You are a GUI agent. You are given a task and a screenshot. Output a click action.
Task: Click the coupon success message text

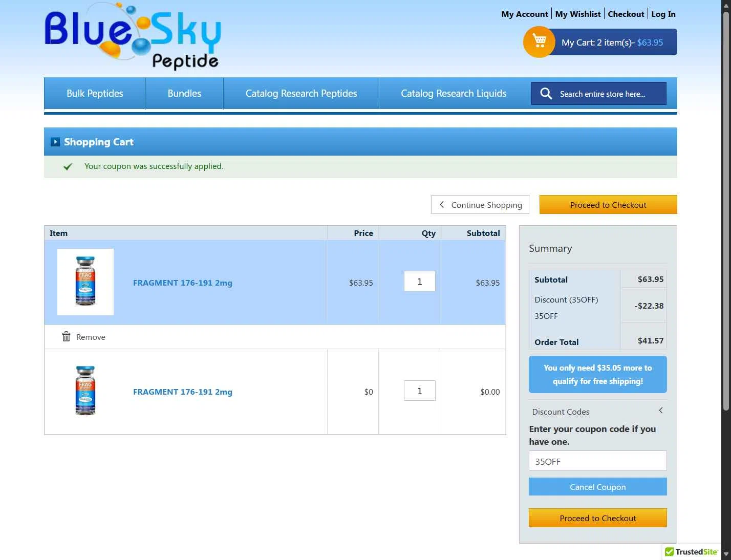pyautogui.click(x=154, y=166)
